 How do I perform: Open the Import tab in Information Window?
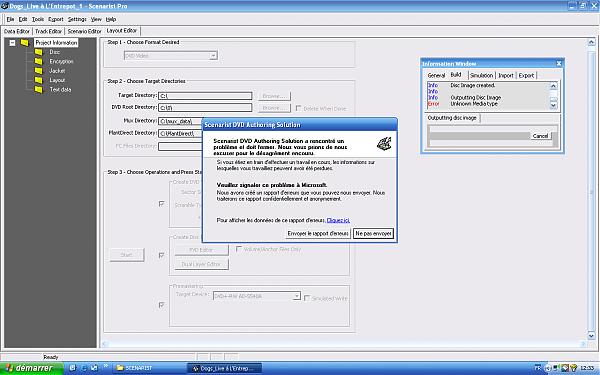[506, 75]
